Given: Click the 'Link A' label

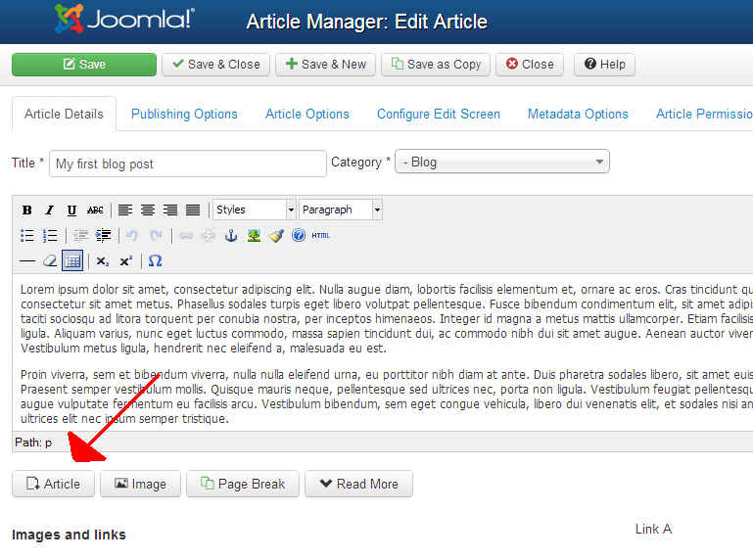Looking at the screenshot, I should click(653, 529).
